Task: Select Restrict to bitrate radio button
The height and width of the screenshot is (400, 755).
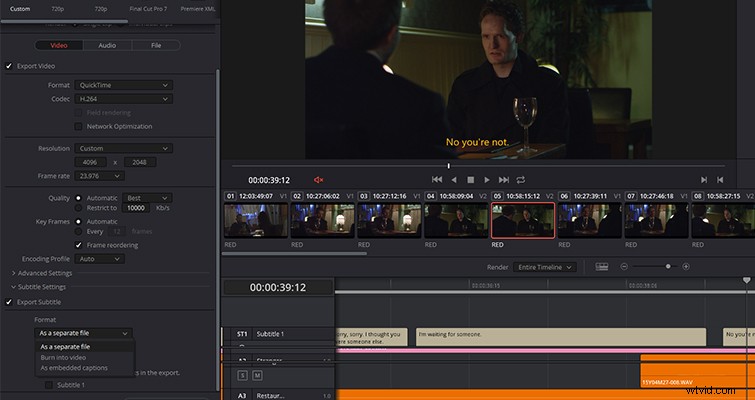Action: [x=78, y=208]
